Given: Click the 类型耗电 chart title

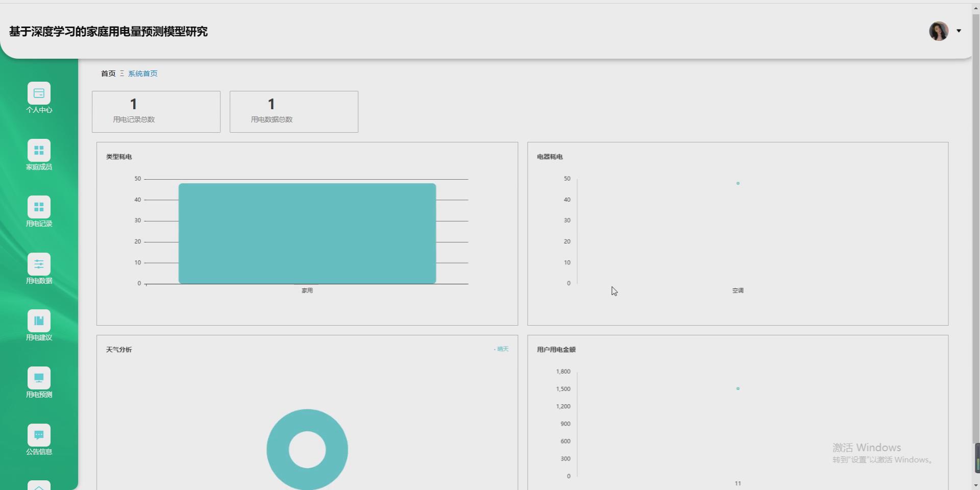Looking at the screenshot, I should [119, 157].
